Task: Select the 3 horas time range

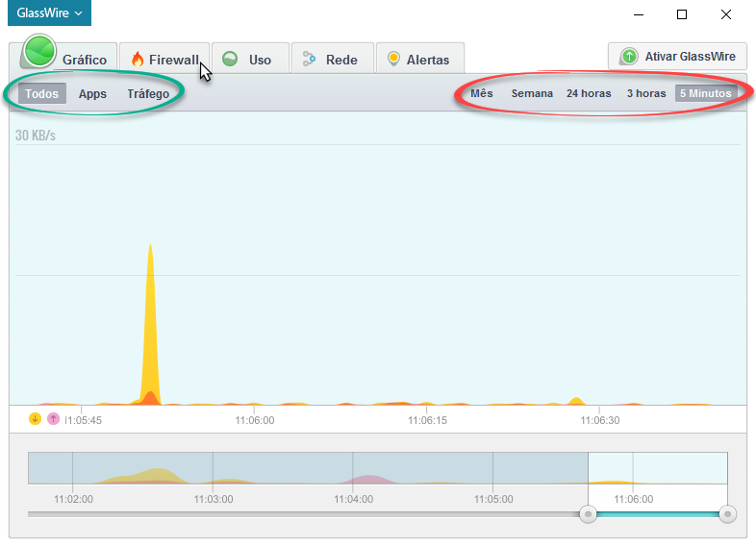Action: point(646,93)
